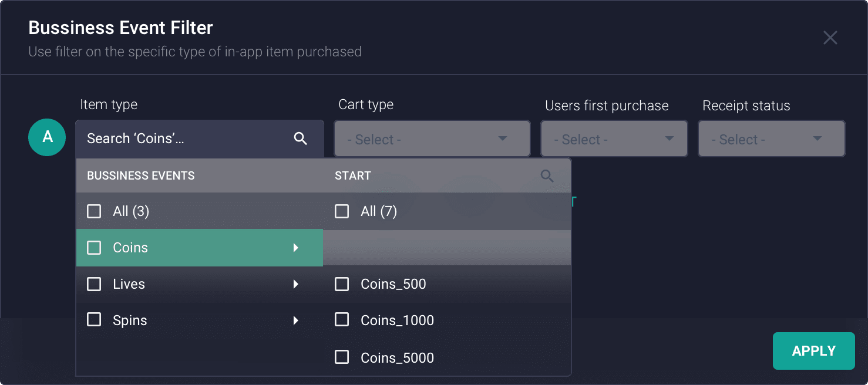This screenshot has width=868, height=385.
Task: Check the All (7) checkbox
Action: point(342,211)
